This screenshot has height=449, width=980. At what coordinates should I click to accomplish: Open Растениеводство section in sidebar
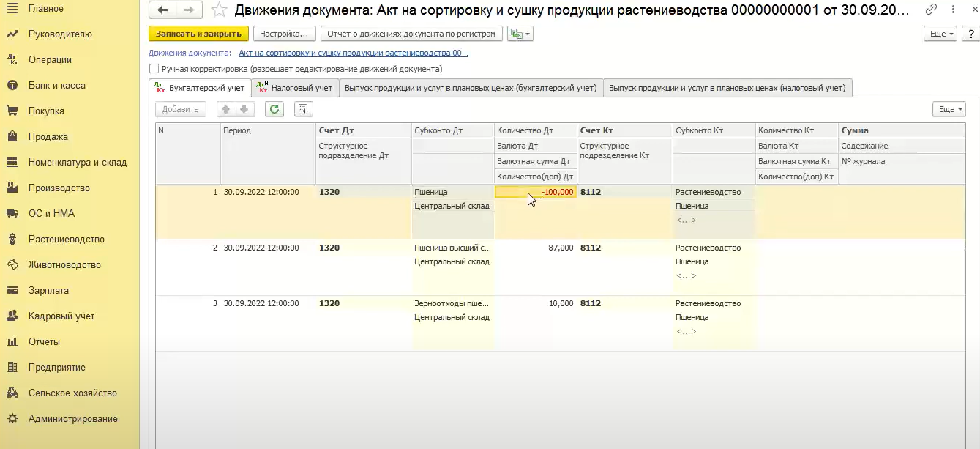tap(66, 240)
